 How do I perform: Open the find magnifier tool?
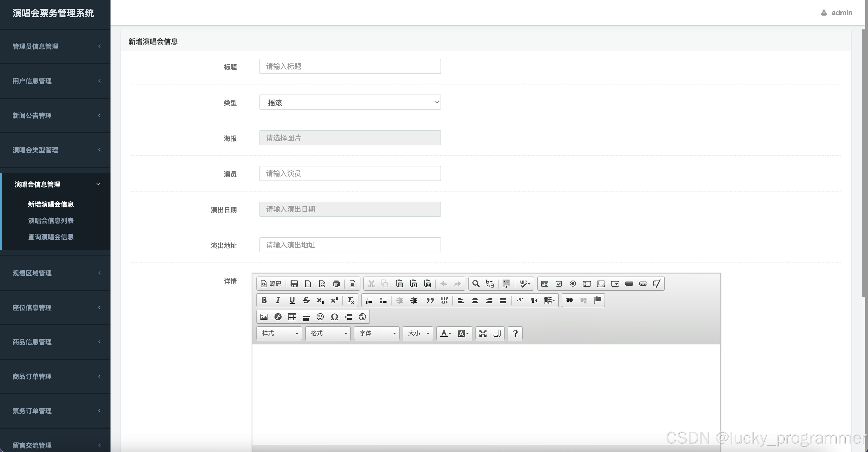click(x=475, y=284)
